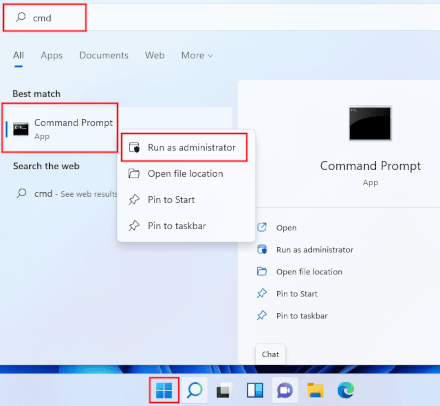Click Pin to taskbar in right panel
This screenshot has height=406, width=440.
302,316
